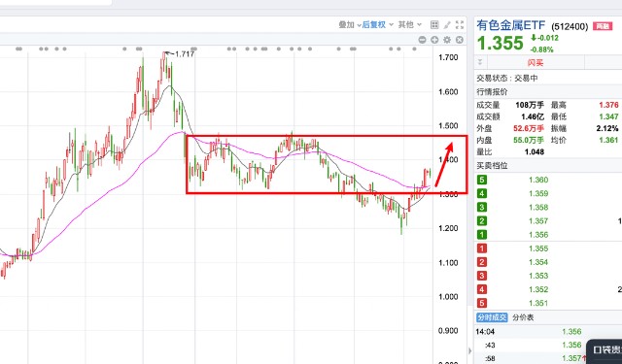Click 量比 value 1.048

pyautogui.click(x=534, y=151)
